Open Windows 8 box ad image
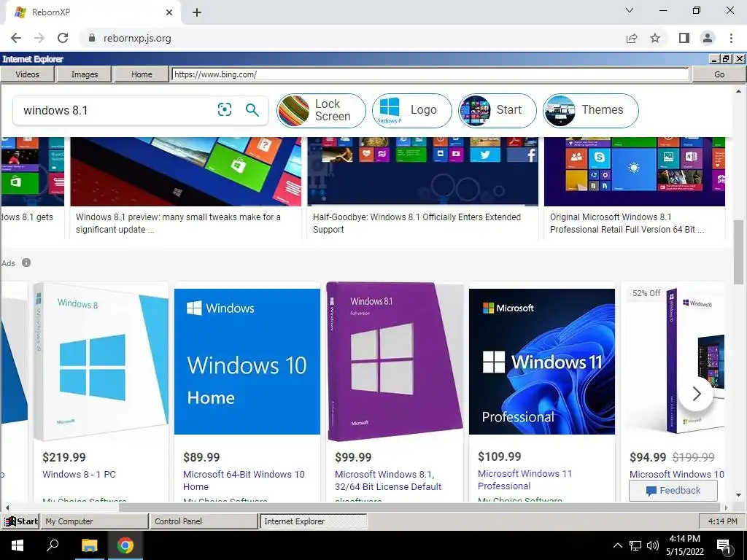This screenshot has height=560, width=747. pyautogui.click(x=101, y=362)
